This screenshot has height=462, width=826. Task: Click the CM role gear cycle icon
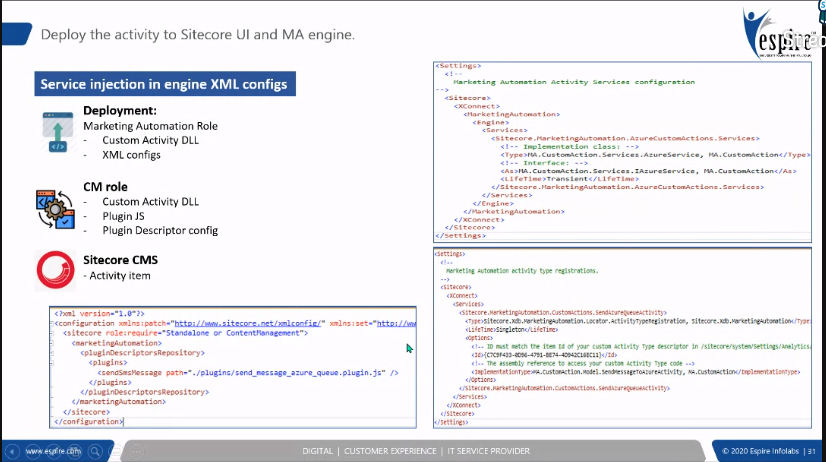55,209
